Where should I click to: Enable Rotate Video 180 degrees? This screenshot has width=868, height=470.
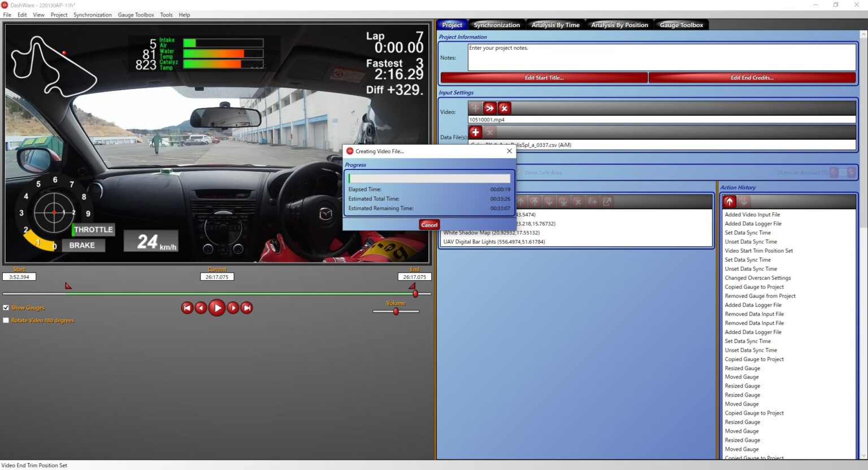click(x=6, y=320)
